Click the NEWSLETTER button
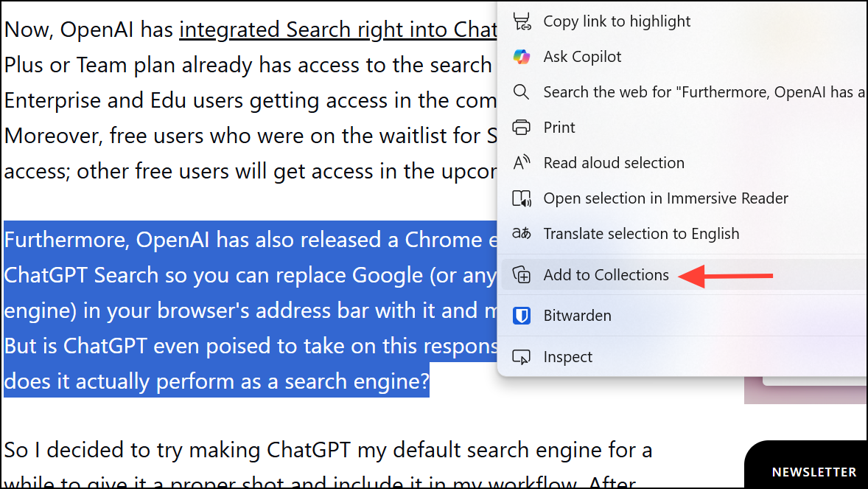 813,471
